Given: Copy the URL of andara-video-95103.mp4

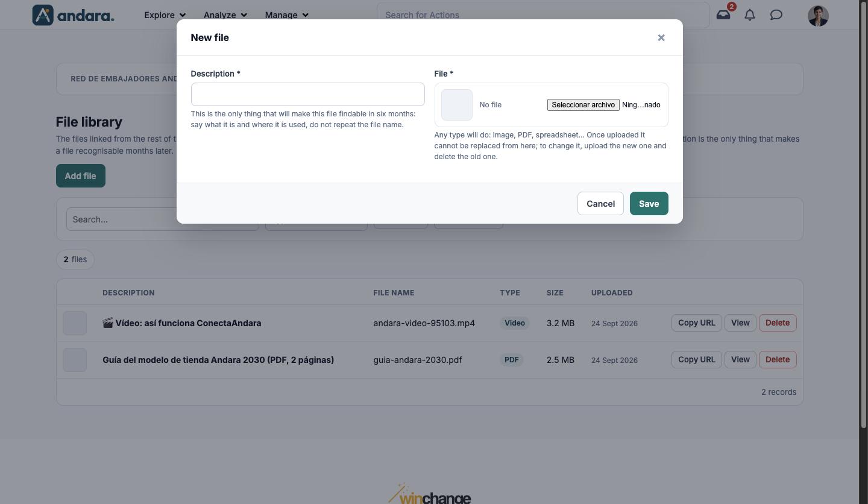Looking at the screenshot, I should (x=696, y=323).
